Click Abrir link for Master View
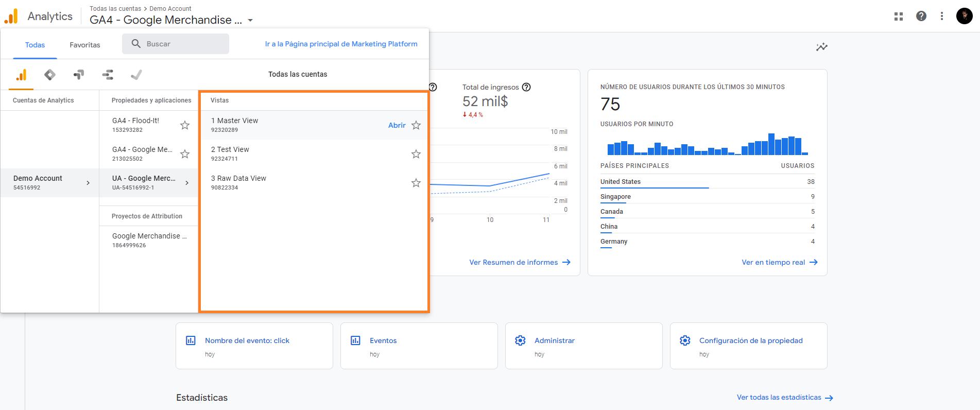The height and width of the screenshot is (410, 980). 397,125
